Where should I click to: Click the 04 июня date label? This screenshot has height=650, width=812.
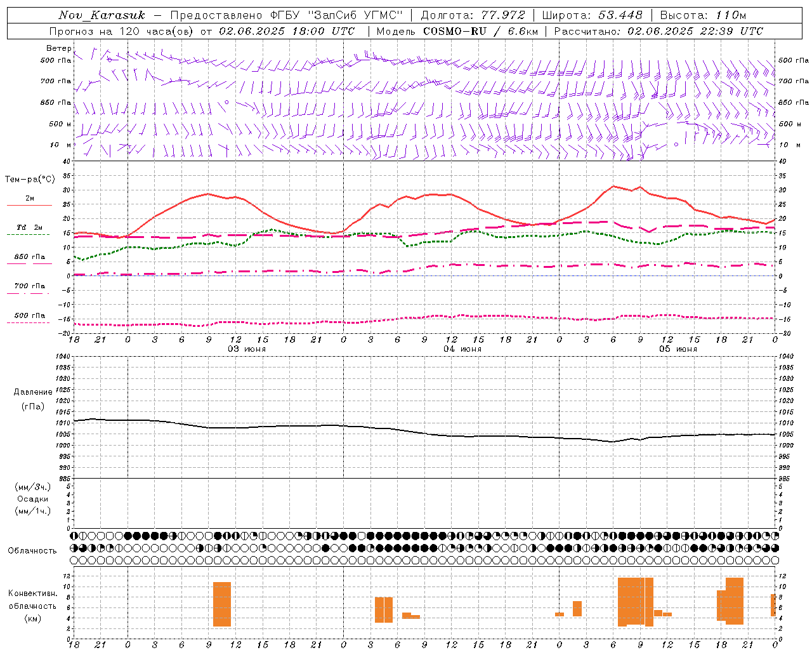click(462, 349)
